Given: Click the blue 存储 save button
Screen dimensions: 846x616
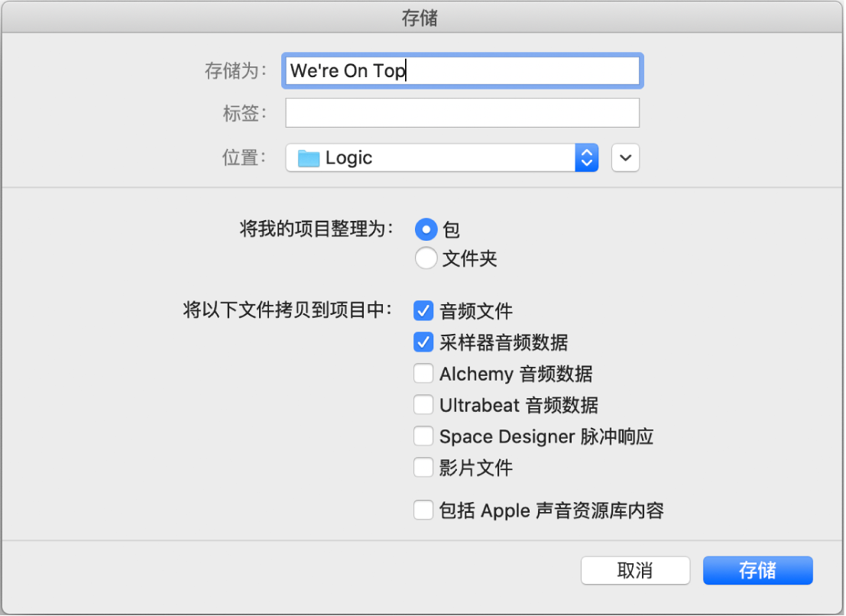Looking at the screenshot, I should (757, 570).
